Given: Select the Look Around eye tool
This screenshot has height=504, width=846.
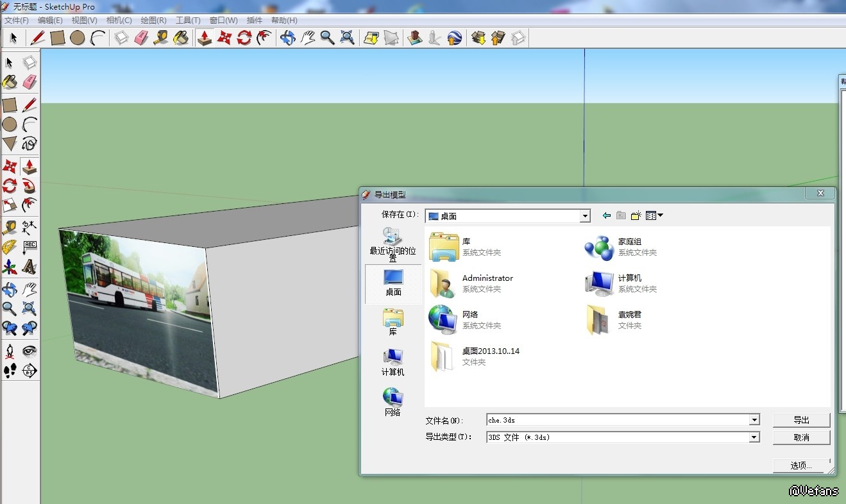Looking at the screenshot, I should pos(30,351).
